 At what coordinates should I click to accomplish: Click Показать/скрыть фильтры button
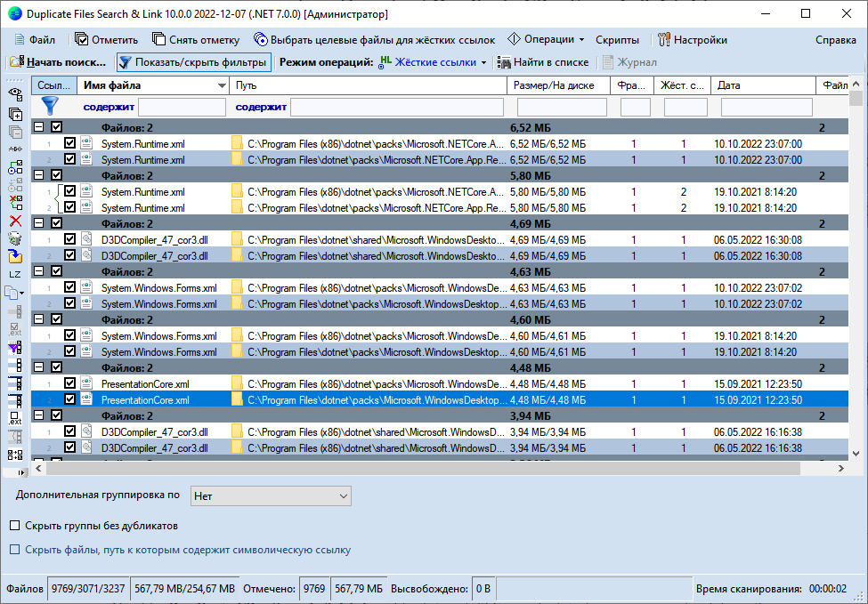tap(192, 62)
